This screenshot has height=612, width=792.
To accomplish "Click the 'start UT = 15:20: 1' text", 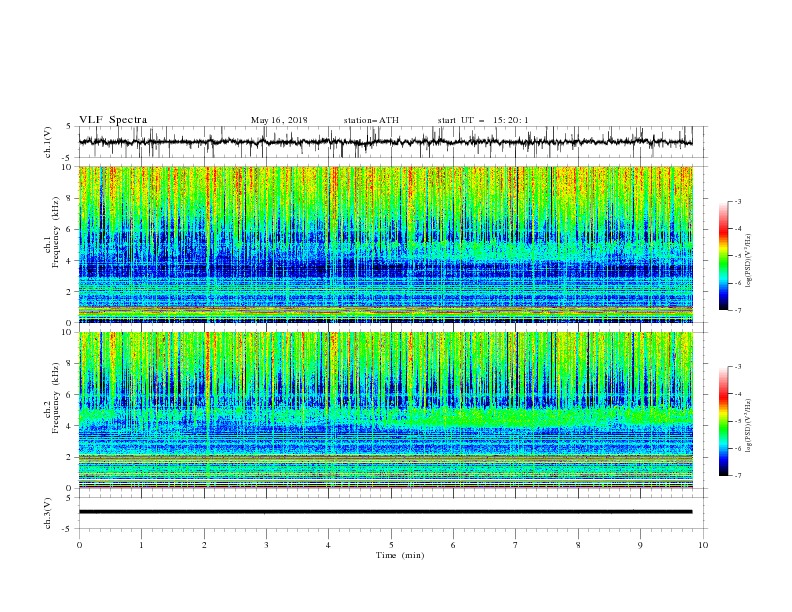I will click(483, 120).
